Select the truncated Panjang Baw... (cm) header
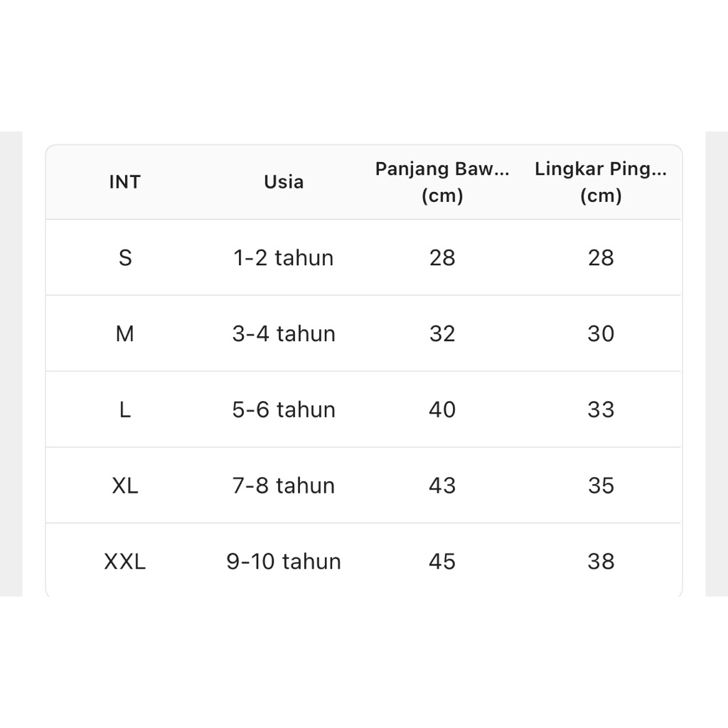The width and height of the screenshot is (728, 728). click(442, 182)
